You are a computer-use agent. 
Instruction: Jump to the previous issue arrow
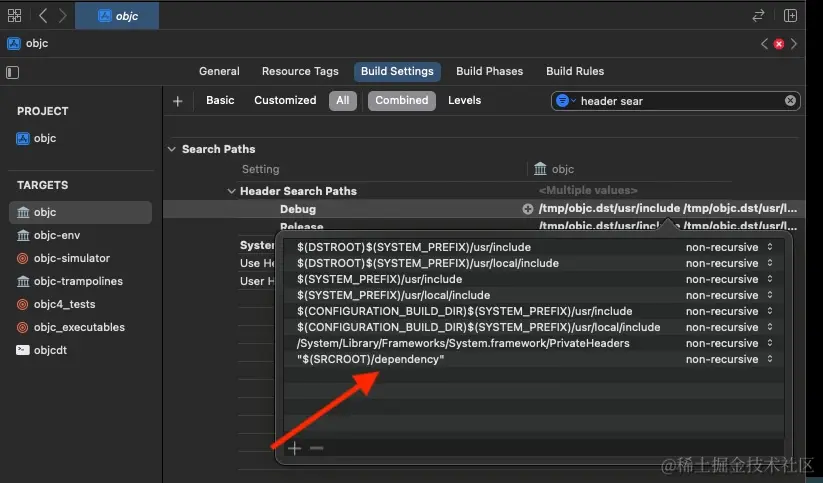[x=764, y=44]
